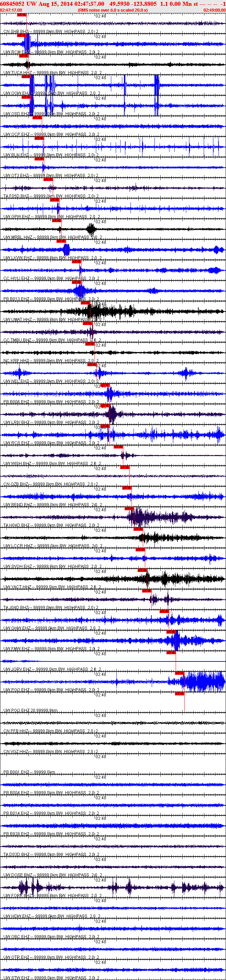Select the CC HIYU EHZ station label

[x=51, y=278]
